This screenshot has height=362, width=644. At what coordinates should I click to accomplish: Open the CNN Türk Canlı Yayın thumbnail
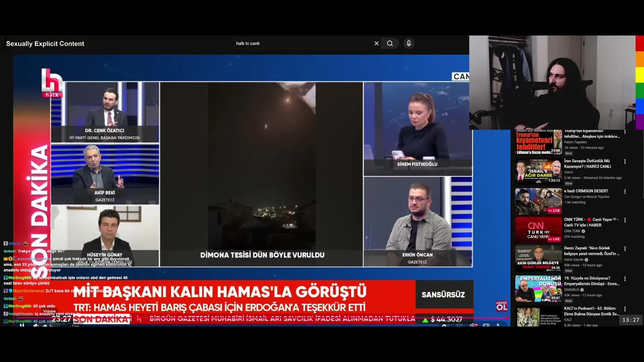pyautogui.click(x=538, y=230)
